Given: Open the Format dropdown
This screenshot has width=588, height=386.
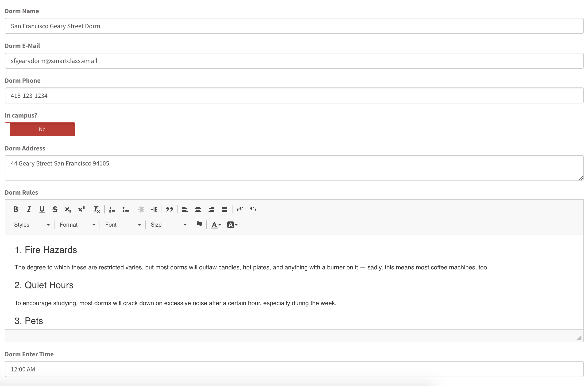Looking at the screenshot, I should pos(77,225).
